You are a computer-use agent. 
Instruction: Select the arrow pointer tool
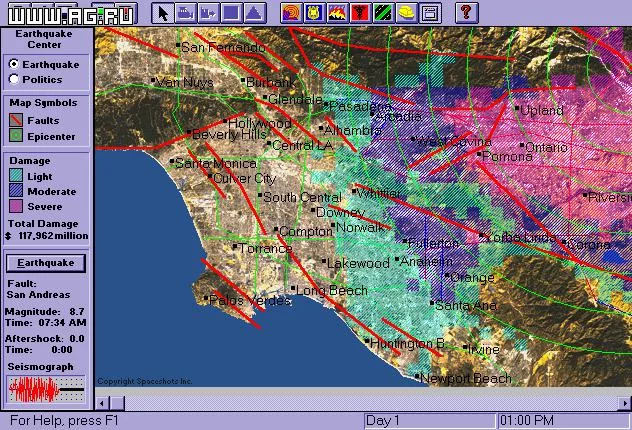coord(163,13)
